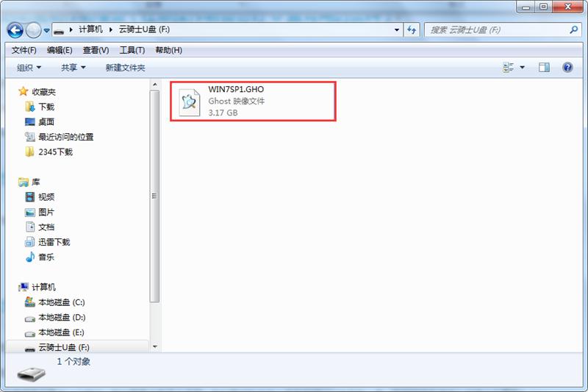
Task: Click the 下载 folder icon
Action: pos(29,107)
